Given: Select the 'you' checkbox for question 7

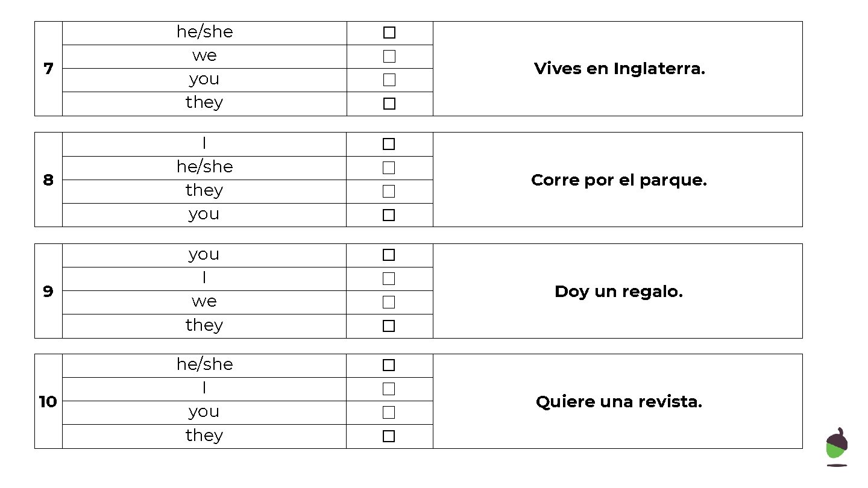Looking at the screenshot, I should point(389,80).
